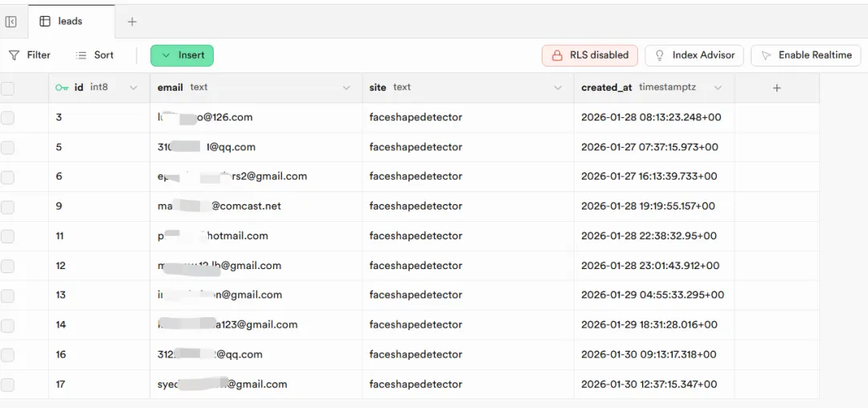Open the site column dropdown menu
This screenshot has width=868, height=408.
558,88
